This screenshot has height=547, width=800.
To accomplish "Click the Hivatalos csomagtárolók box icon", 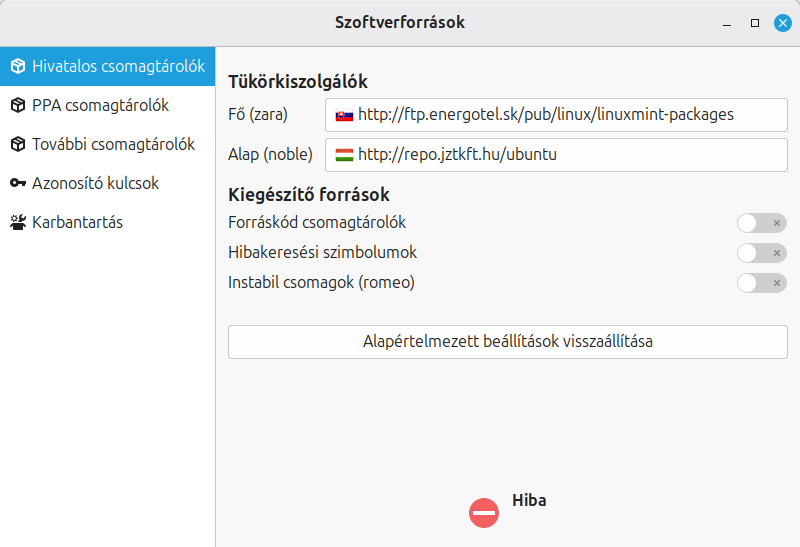I will point(18,66).
